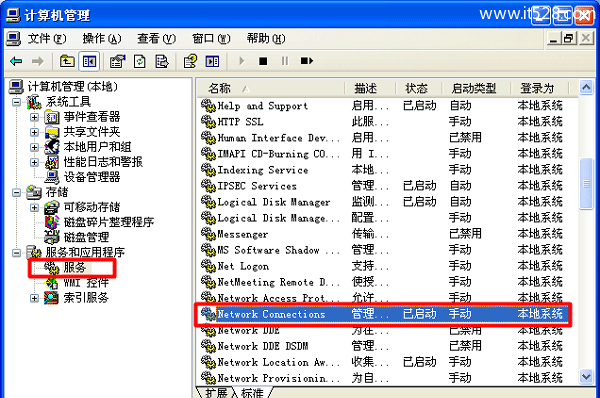
Task: Click the vertical scrollbar thumb
Action: [x=586, y=184]
